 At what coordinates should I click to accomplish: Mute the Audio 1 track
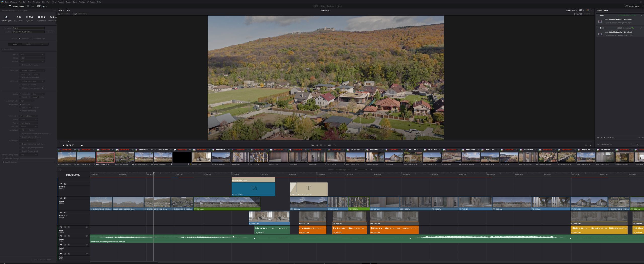pyautogui.click(x=69, y=227)
